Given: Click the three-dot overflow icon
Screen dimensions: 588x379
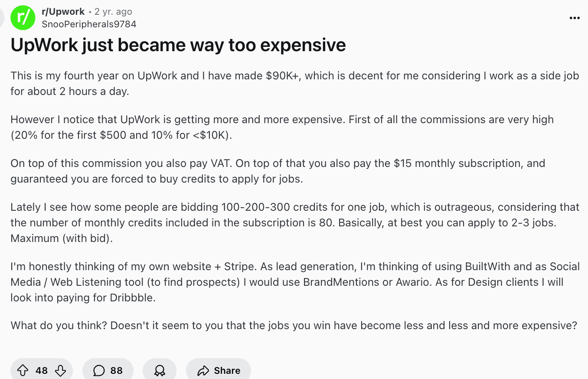Looking at the screenshot, I should click(x=574, y=18).
